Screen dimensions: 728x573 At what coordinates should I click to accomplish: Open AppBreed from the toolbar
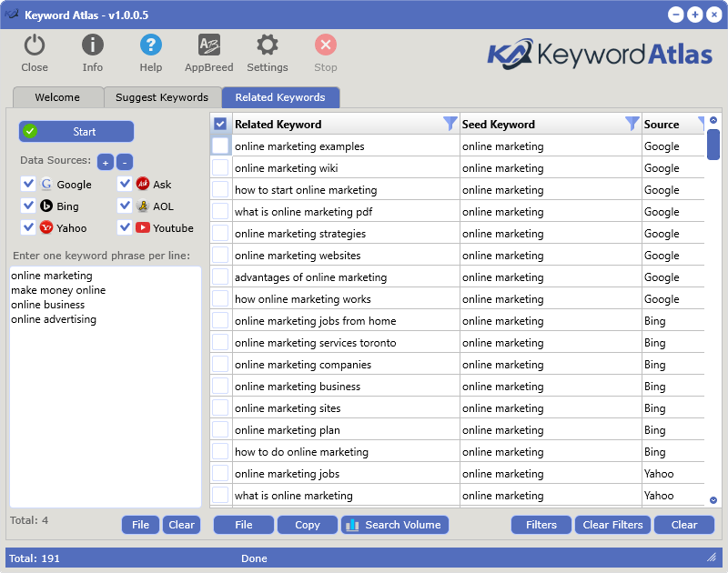[208, 44]
